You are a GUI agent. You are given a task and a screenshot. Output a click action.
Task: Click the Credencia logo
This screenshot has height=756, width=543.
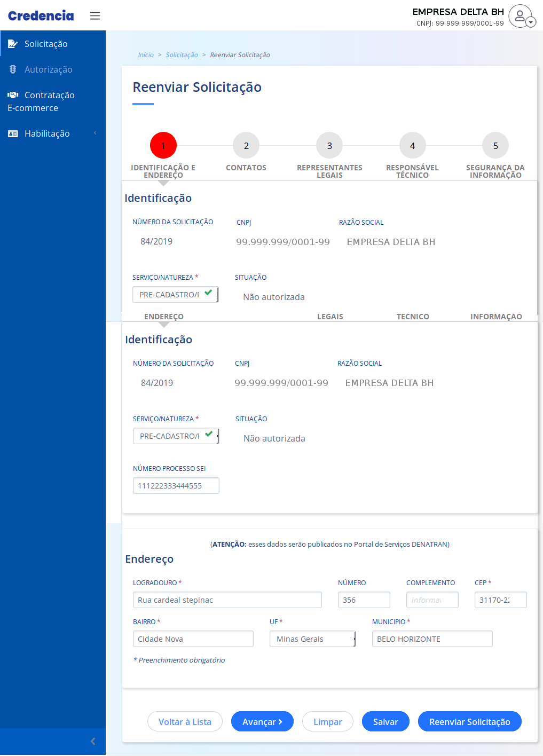[41, 16]
